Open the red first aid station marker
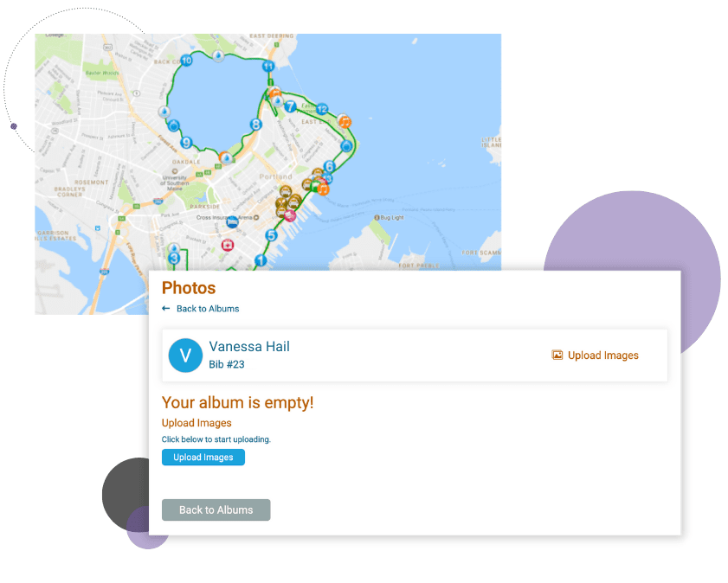This screenshot has width=728, height=583. click(x=228, y=245)
